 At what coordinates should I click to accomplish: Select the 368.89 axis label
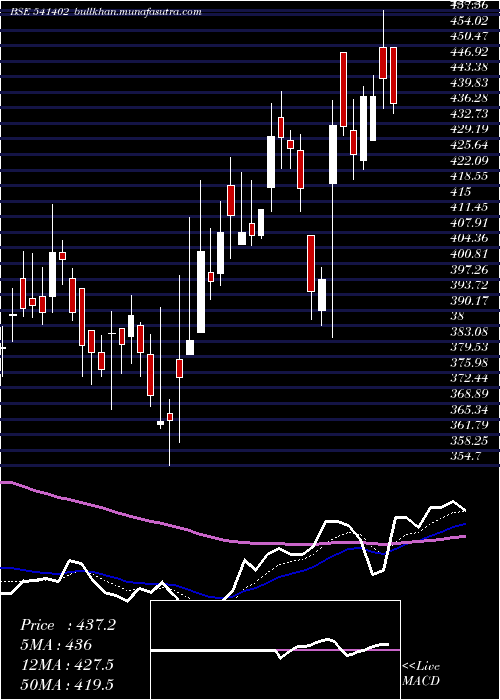[x=470, y=394]
